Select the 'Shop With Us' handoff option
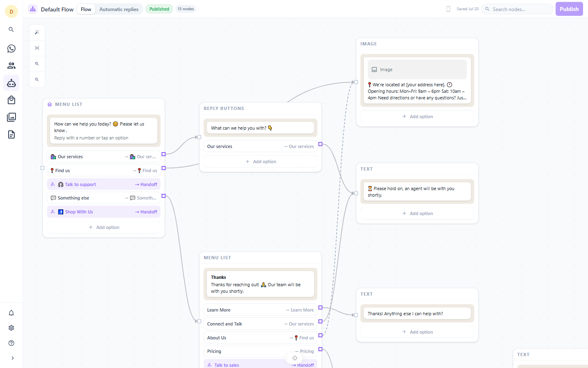The image size is (588, 368). tap(104, 212)
